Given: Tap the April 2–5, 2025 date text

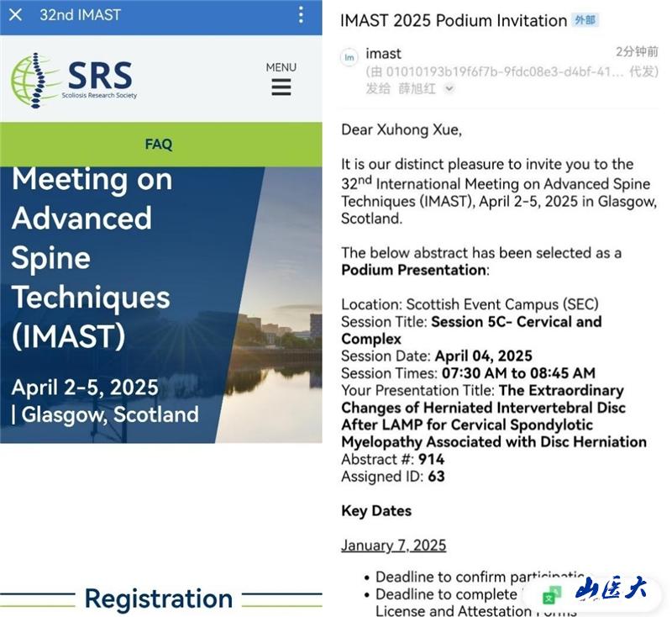Looking at the screenshot, I should 85,388.
